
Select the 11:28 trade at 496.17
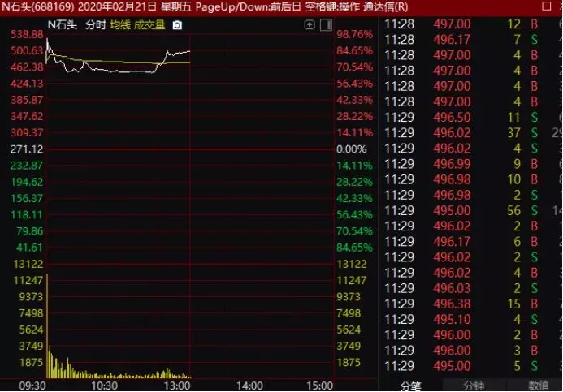(461, 40)
